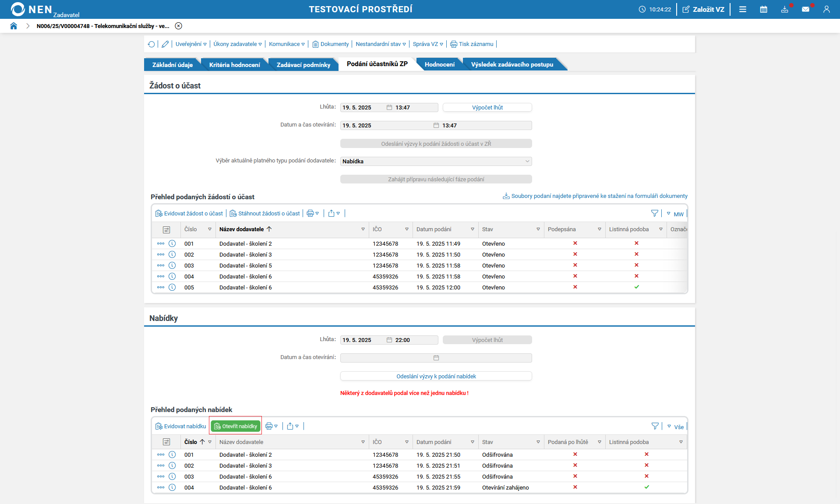The height and width of the screenshot is (504, 840).
Task: Click the info icon for žádost row 003
Action: 172,265
